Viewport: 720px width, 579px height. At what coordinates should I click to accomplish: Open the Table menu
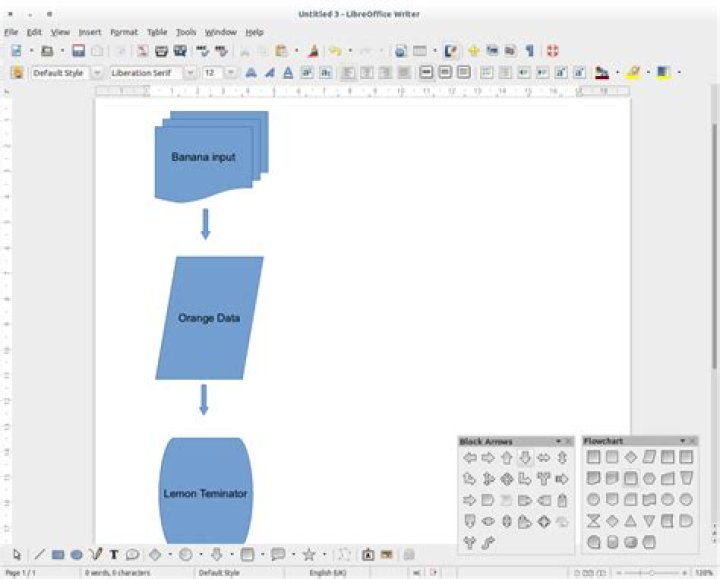coord(157,32)
